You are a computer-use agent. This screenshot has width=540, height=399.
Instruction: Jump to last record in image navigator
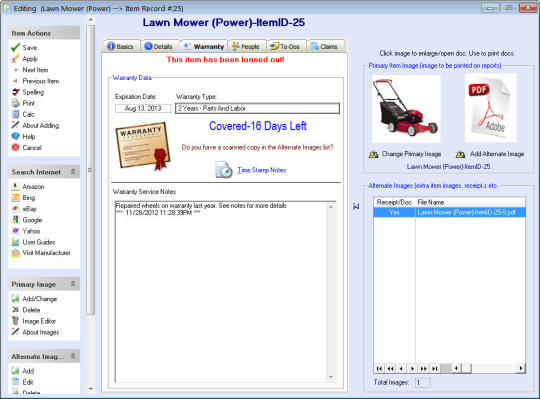tap(435, 368)
